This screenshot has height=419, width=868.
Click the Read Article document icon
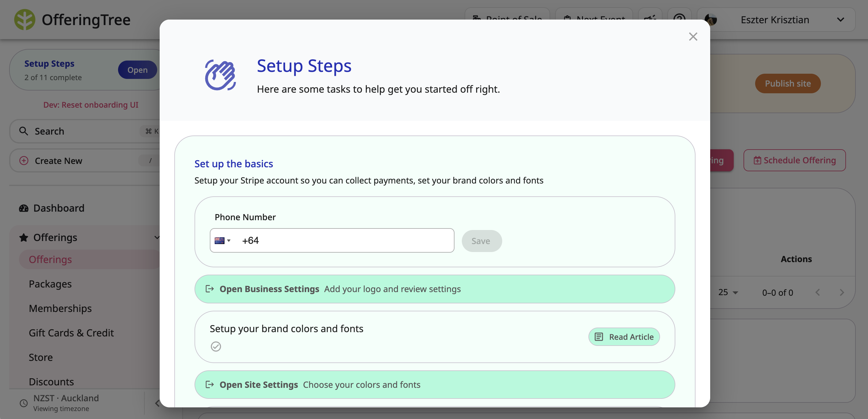click(x=599, y=336)
